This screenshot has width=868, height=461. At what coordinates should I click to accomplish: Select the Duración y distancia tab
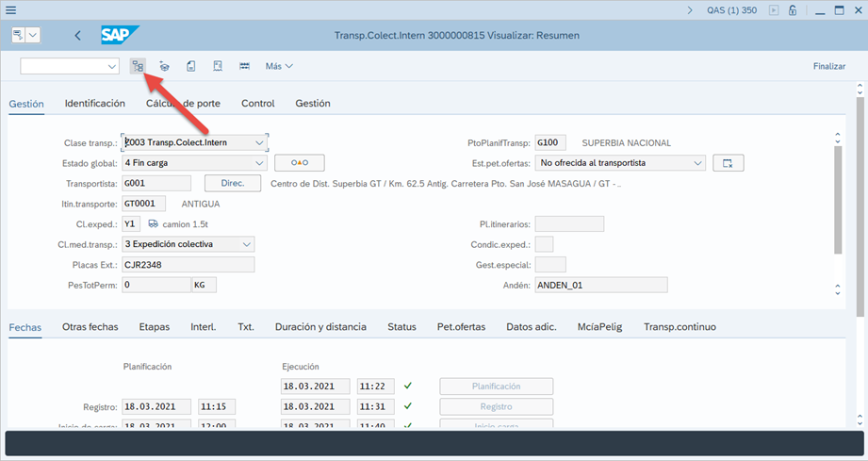tap(320, 327)
